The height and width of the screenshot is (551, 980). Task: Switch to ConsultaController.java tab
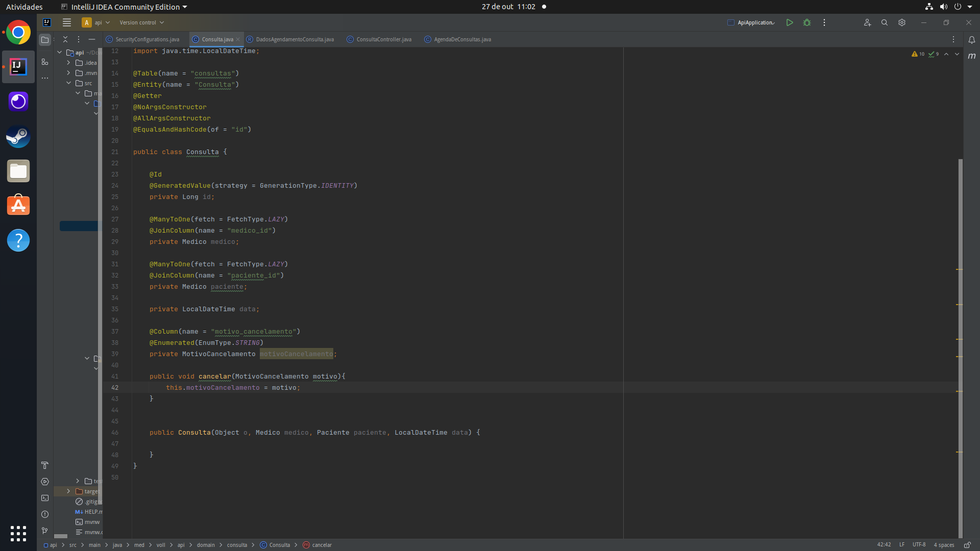click(x=379, y=39)
